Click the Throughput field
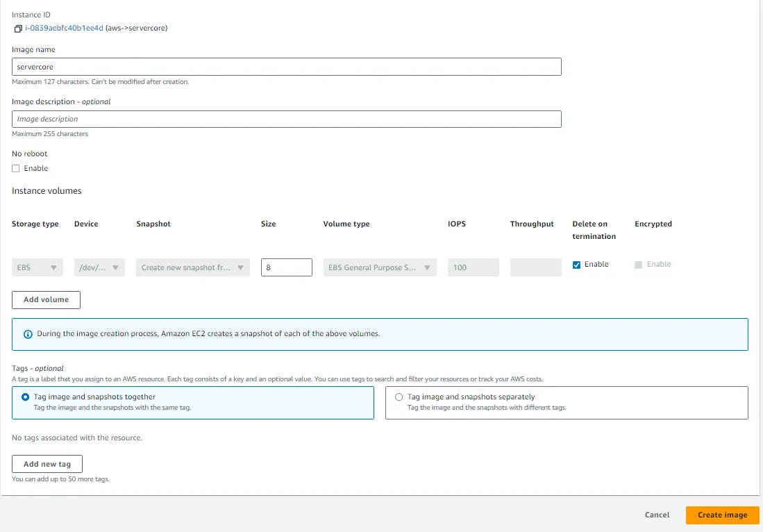This screenshot has width=763, height=532. coord(535,267)
